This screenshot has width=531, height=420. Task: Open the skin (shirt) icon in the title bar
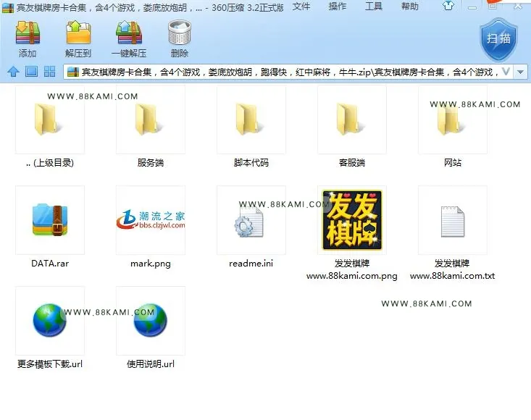tap(448, 6)
